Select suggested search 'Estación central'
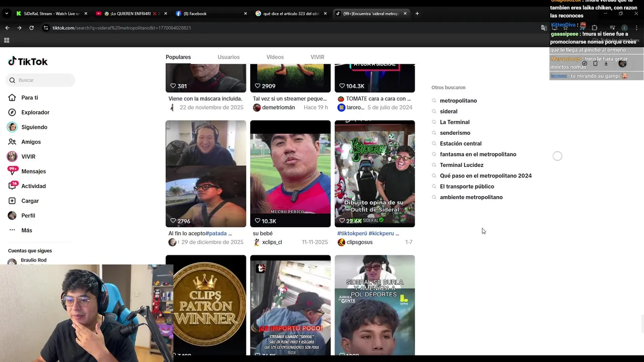Viewport: 644px width, 362px height. 460,143
